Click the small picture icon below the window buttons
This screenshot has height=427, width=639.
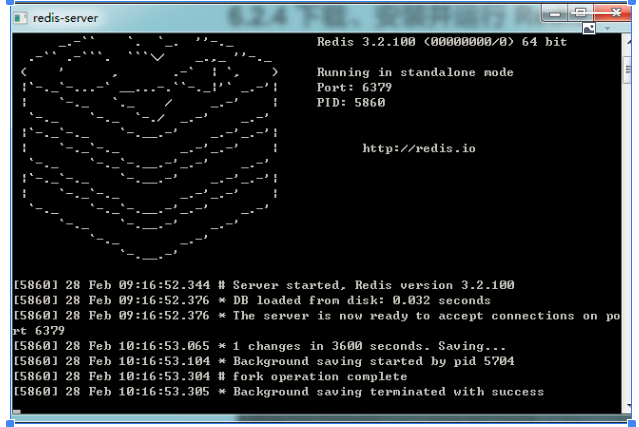(x=589, y=28)
